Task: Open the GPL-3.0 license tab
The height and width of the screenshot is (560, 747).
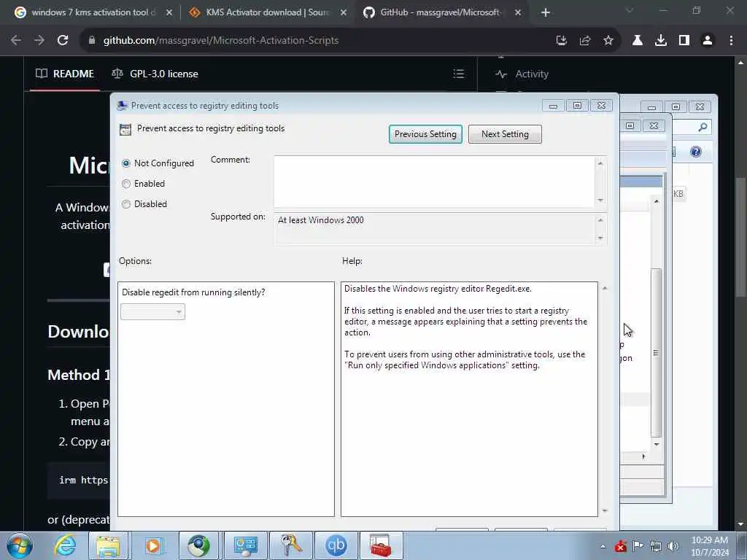Action: click(155, 74)
